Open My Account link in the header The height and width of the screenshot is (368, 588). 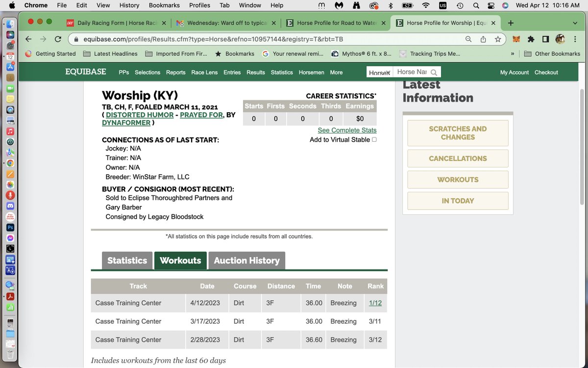514,72
